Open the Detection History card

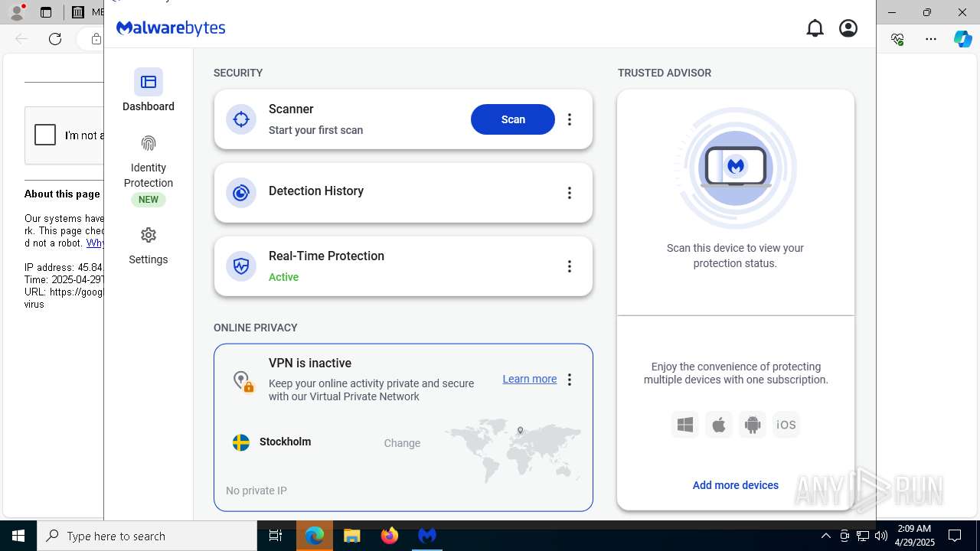[x=403, y=193]
